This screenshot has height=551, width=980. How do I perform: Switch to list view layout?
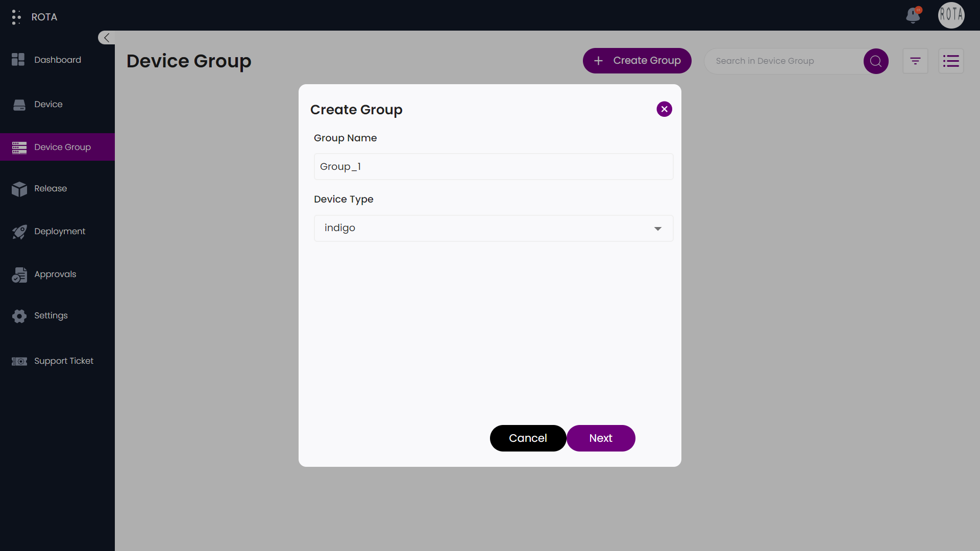951,61
